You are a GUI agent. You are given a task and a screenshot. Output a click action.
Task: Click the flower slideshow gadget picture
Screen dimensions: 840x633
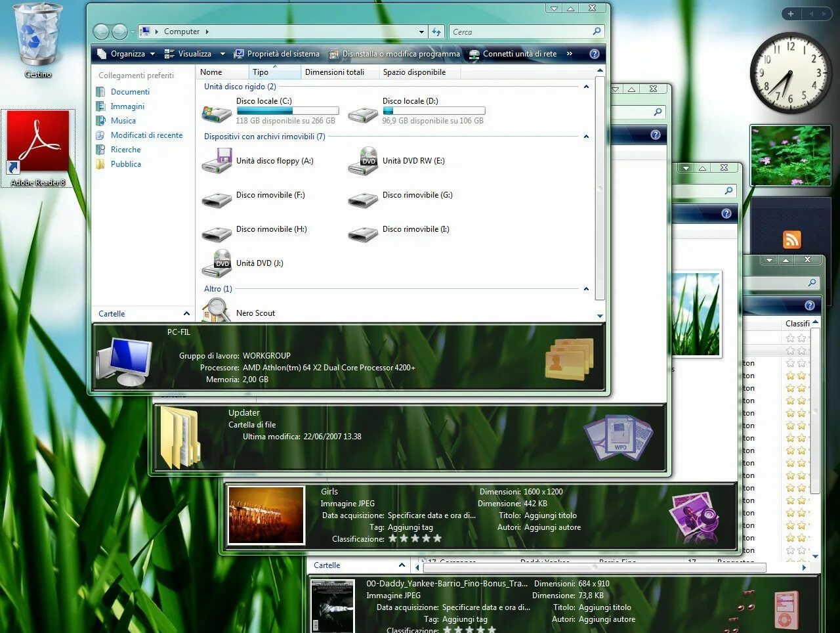pyautogui.click(x=790, y=156)
